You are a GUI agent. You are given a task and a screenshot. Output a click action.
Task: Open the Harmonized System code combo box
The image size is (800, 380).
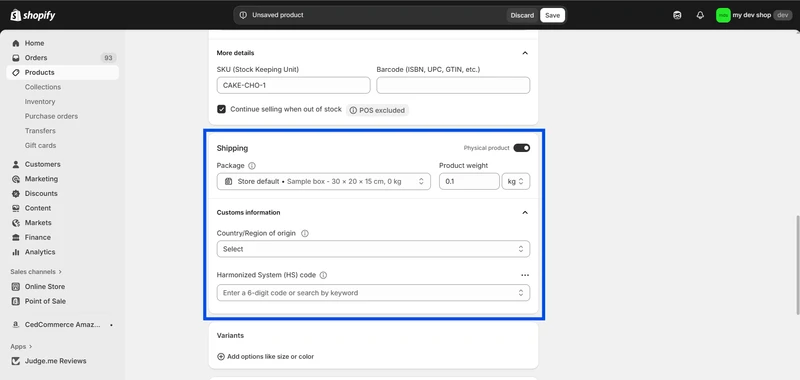373,293
